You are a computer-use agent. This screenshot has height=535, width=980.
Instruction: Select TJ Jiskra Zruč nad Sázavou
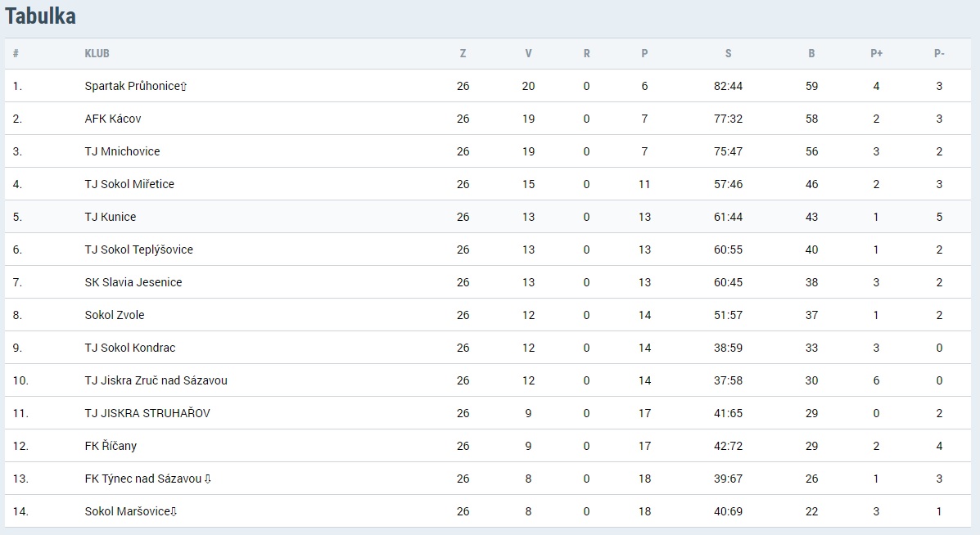156,381
